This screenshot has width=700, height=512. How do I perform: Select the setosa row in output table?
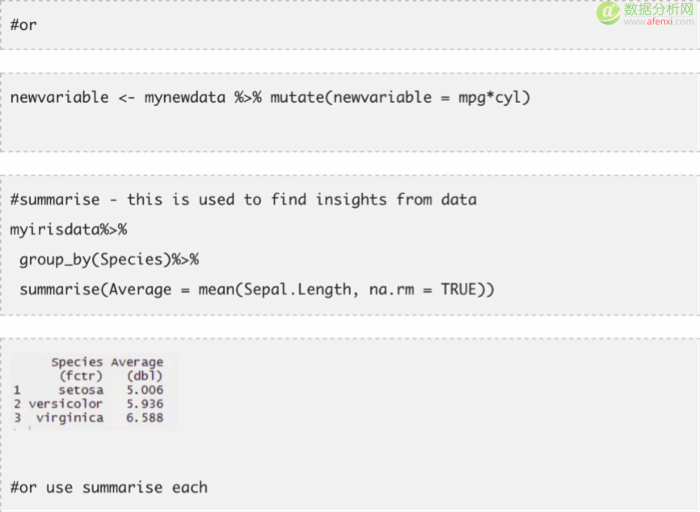tap(88, 390)
